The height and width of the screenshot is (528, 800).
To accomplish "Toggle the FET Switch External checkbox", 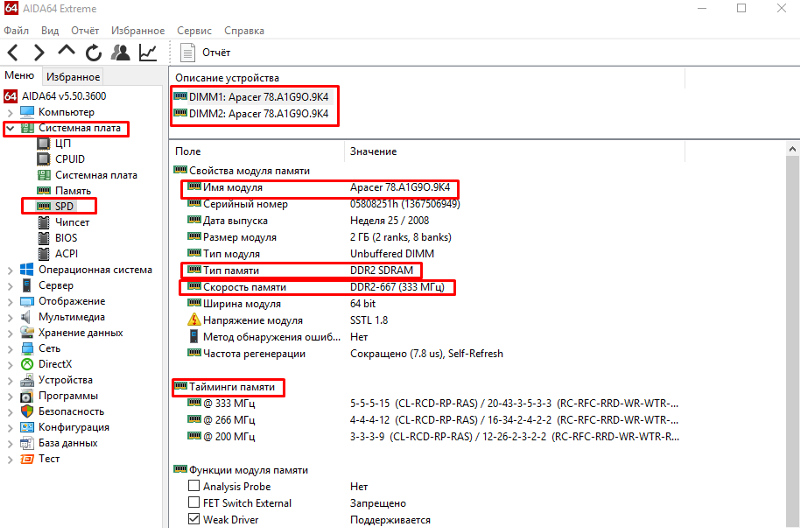I will [x=194, y=503].
